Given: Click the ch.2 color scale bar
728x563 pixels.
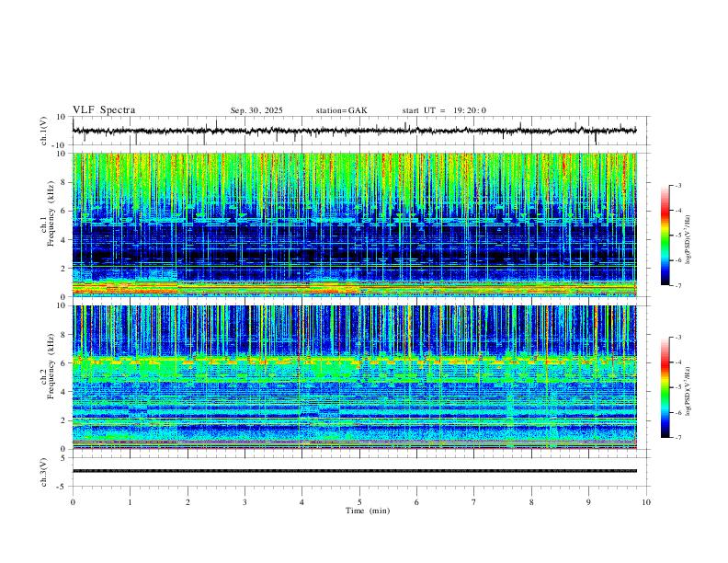Looking at the screenshot, I should (665, 387).
